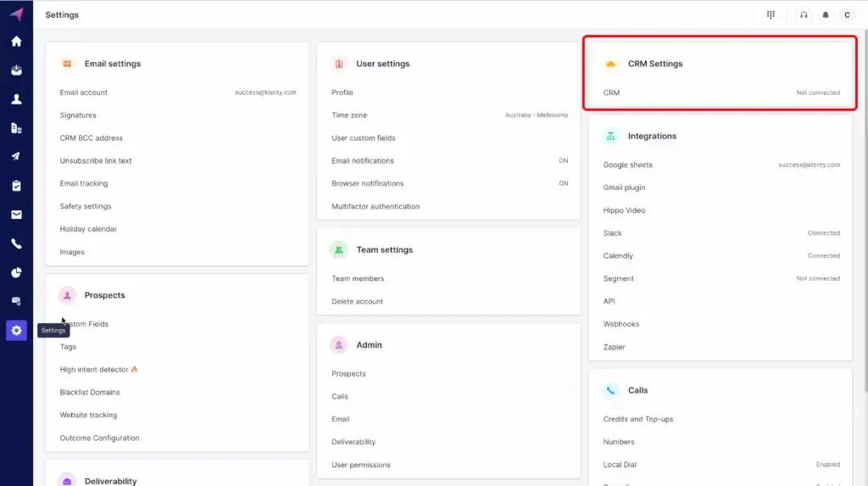
Task: Open user avatar C menu
Action: click(x=847, y=15)
